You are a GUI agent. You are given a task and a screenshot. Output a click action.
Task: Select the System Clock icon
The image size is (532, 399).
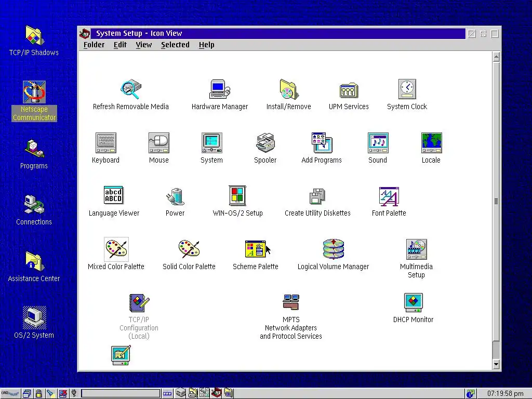click(407, 89)
